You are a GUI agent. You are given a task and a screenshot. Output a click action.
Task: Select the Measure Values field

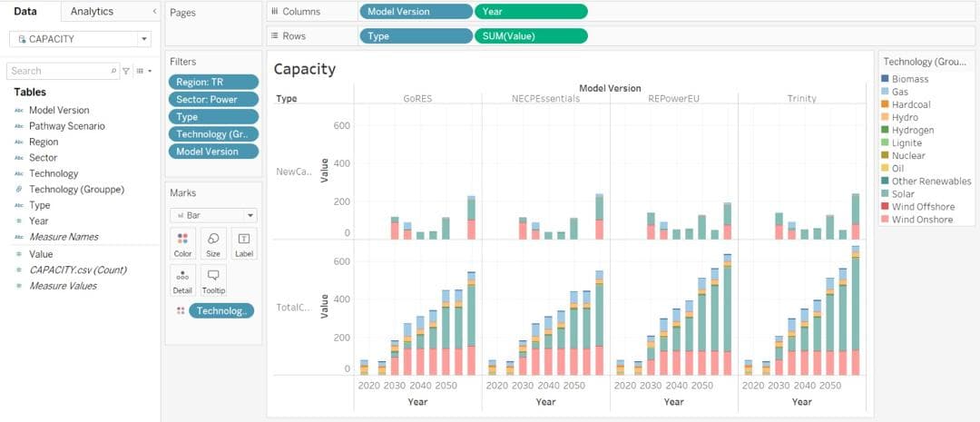point(63,286)
